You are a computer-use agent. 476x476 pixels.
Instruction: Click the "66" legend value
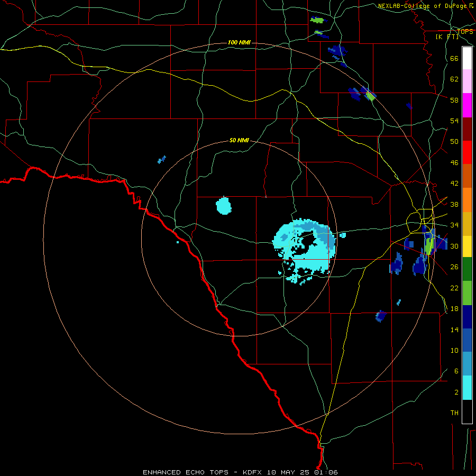coord(454,58)
